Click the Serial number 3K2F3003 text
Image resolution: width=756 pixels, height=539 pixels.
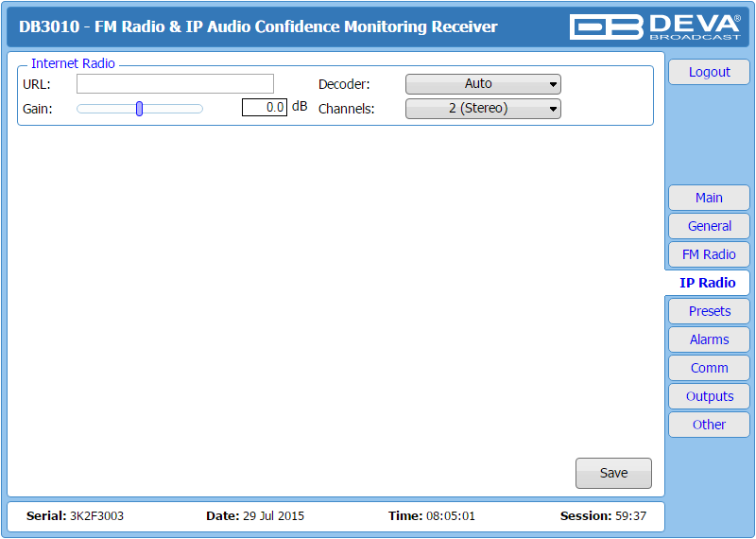97,516
